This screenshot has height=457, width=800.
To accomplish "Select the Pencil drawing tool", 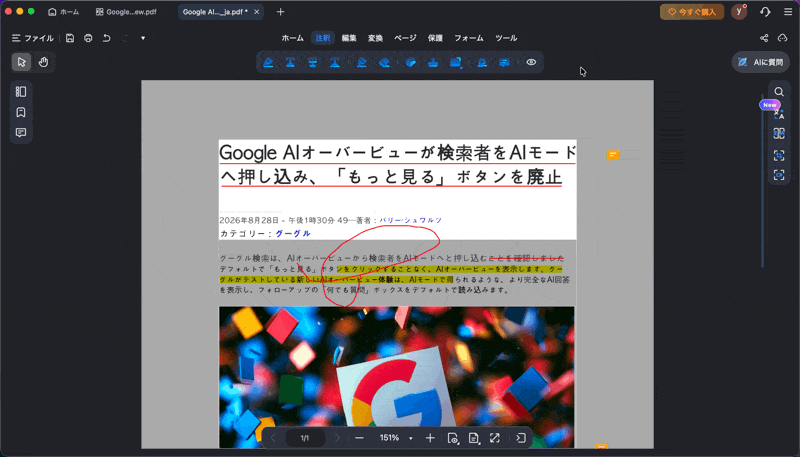I will (362, 62).
